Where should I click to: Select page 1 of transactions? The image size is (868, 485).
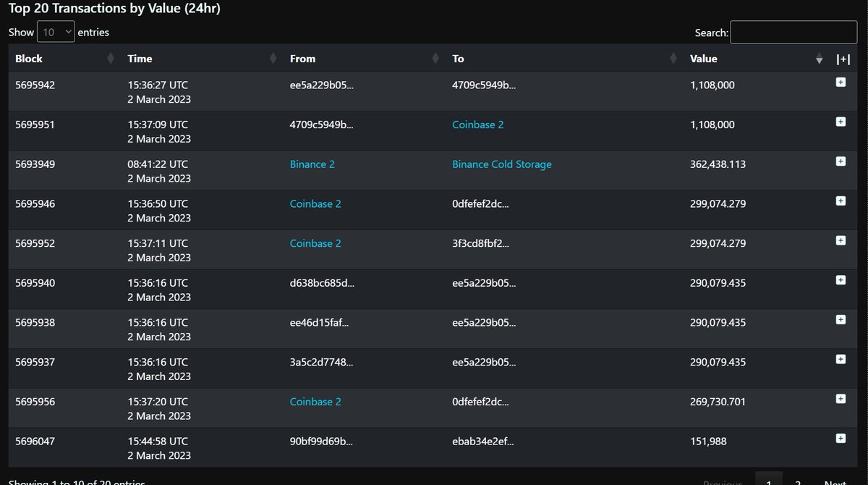[768, 481]
